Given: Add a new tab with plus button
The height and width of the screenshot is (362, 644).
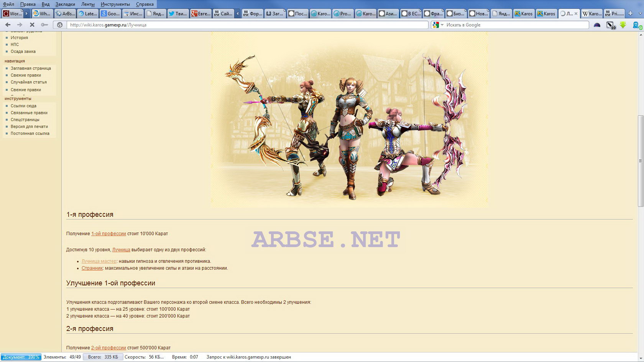Looking at the screenshot, I should click(x=630, y=13).
